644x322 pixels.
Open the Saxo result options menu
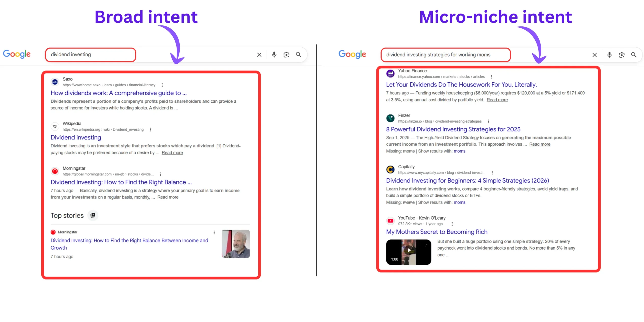point(162,85)
